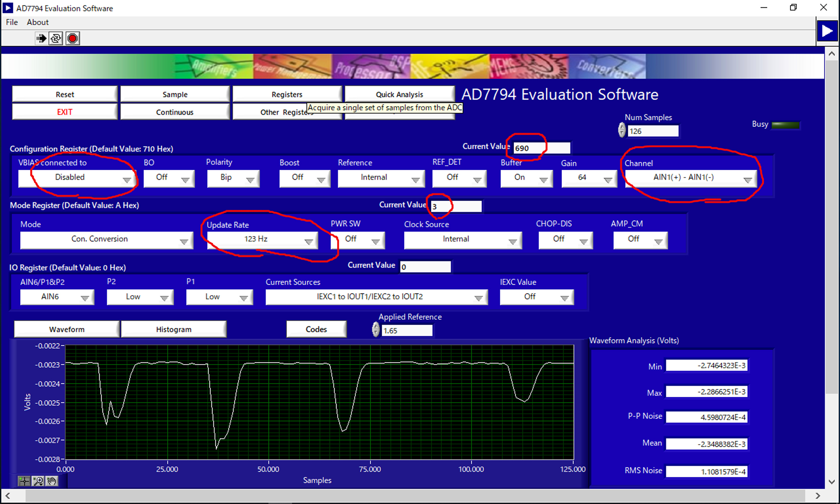Click the Applied Reference field showing 1.65
This screenshot has width=840, height=504.
pyautogui.click(x=407, y=330)
